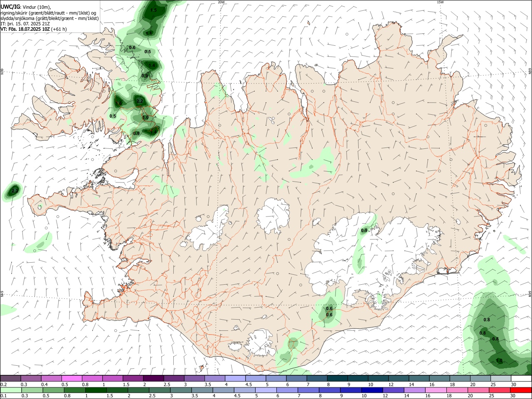Click the 'VT: Fös. 18.07.2025 10Z (+61 h)' line
Screen dimensions: 532x399
point(34,29)
